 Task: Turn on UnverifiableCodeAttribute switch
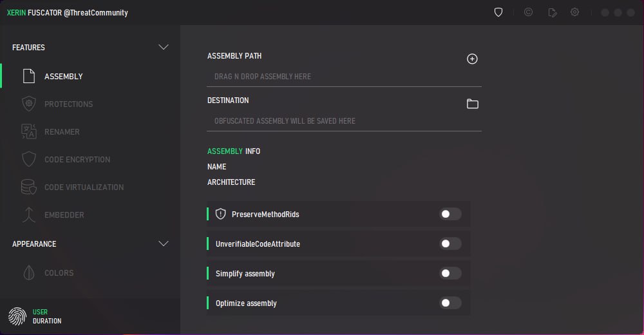[x=450, y=244]
